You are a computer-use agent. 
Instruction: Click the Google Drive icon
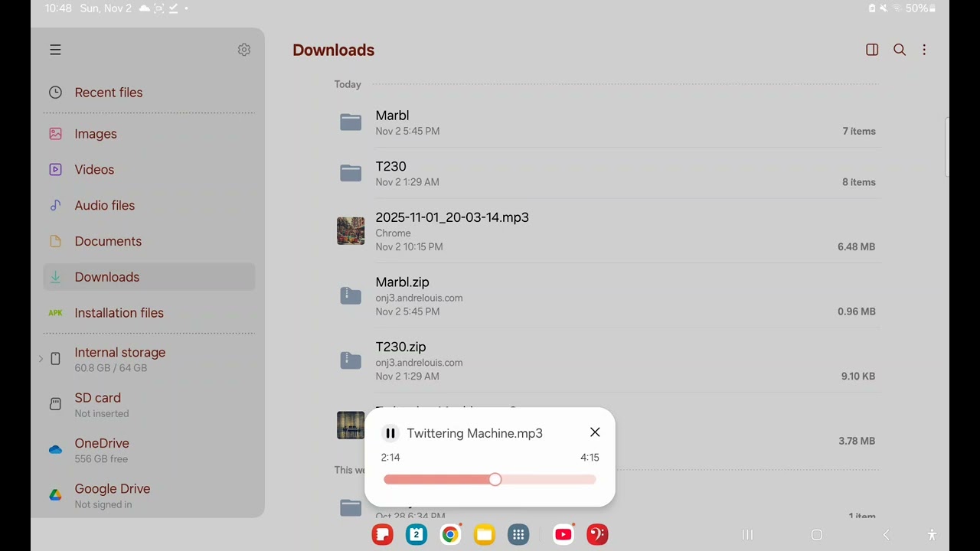click(x=55, y=495)
